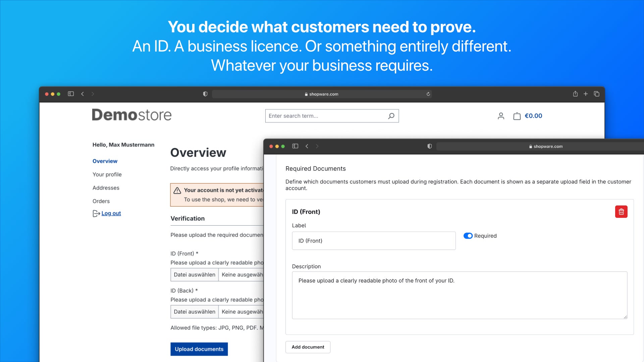Click Datei auswählen under ID (Front)
Image resolution: width=644 pixels, height=362 pixels.
[195, 275]
